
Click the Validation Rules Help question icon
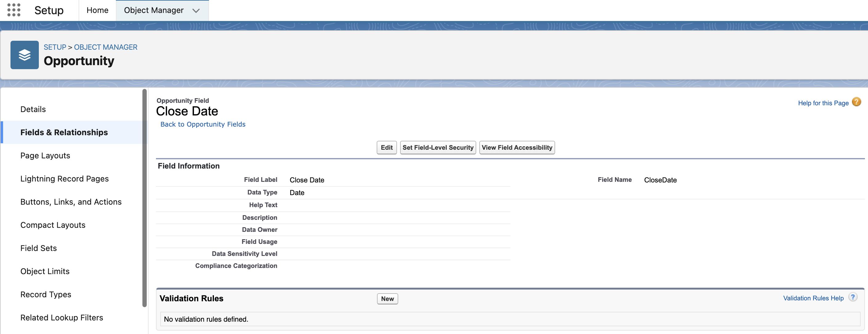pos(853,297)
